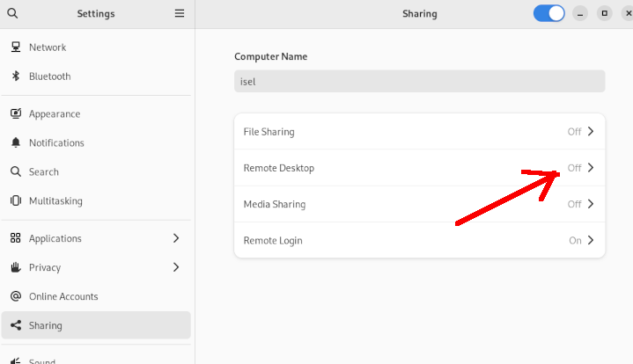This screenshot has width=633, height=364.
Task: Click the Multitasking icon in sidebar
Action: (x=15, y=200)
